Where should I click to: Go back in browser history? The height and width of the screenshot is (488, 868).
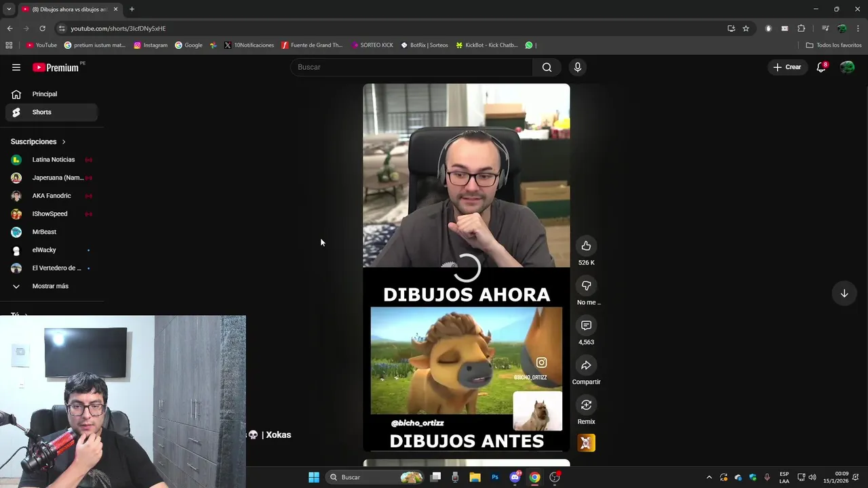[9, 28]
